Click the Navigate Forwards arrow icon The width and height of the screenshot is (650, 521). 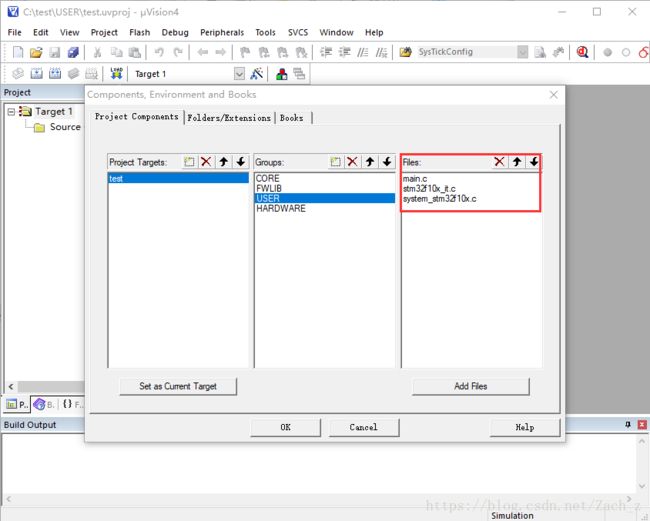(221, 52)
